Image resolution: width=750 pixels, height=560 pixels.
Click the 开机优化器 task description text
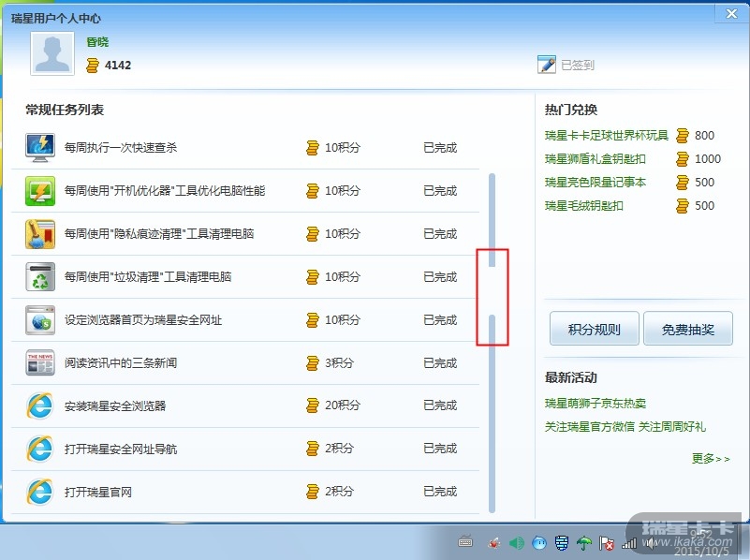[x=165, y=190]
